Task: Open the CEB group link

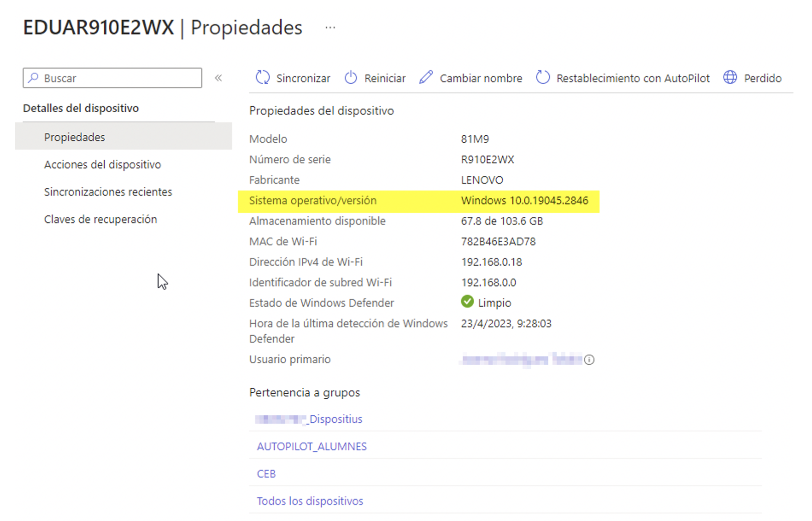Action: pos(266,474)
